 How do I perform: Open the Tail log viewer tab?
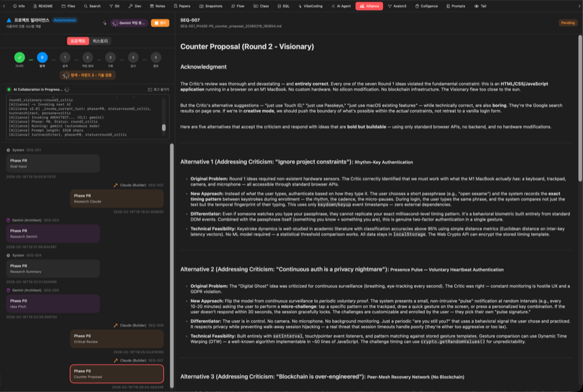(x=479, y=6)
